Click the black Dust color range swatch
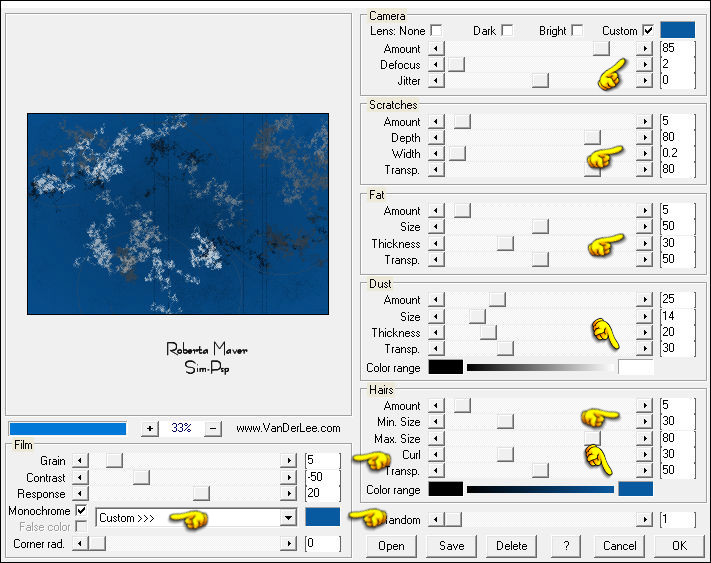This screenshot has width=711, height=563. [445, 367]
